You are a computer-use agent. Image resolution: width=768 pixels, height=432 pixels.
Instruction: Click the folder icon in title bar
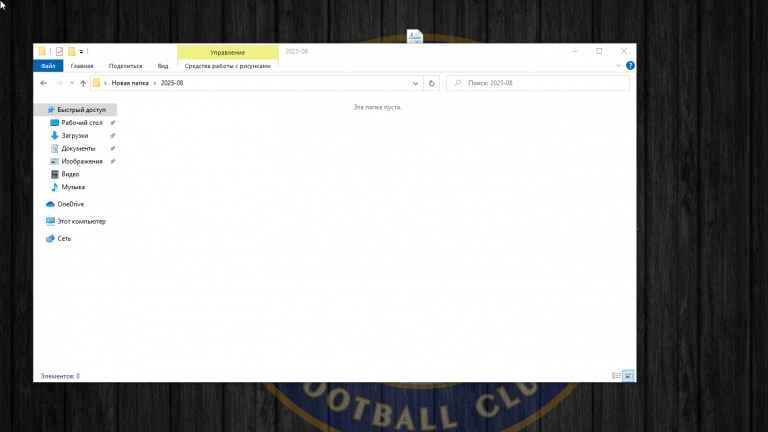pos(42,51)
